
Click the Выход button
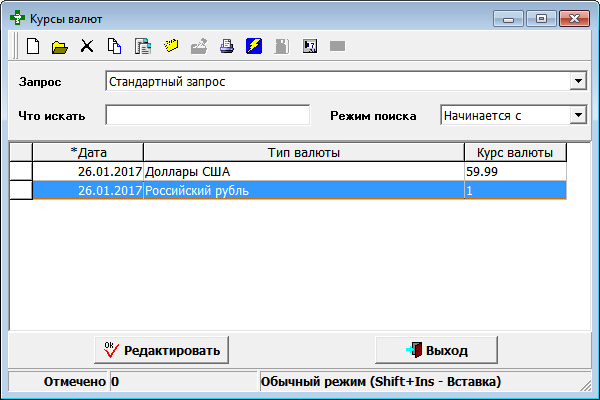tap(437, 350)
